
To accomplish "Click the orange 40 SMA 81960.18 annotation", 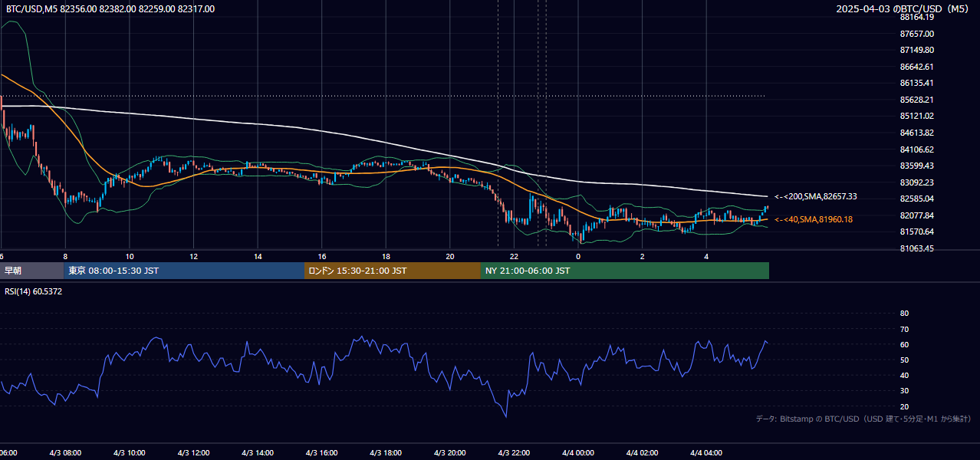I will 814,219.
